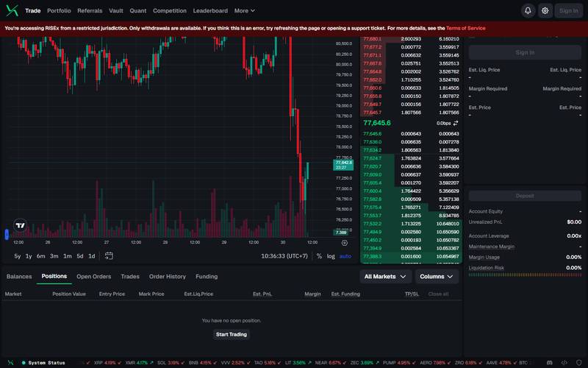The image size is (588, 368).
Task: Click the AAVE ticker in the bottom bar
Action: [502, 363]
